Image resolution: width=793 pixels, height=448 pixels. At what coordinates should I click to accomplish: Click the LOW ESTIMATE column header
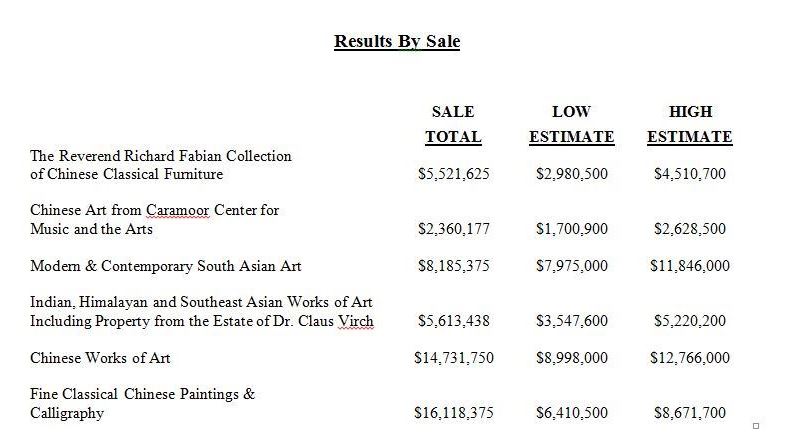coord(571,124)
